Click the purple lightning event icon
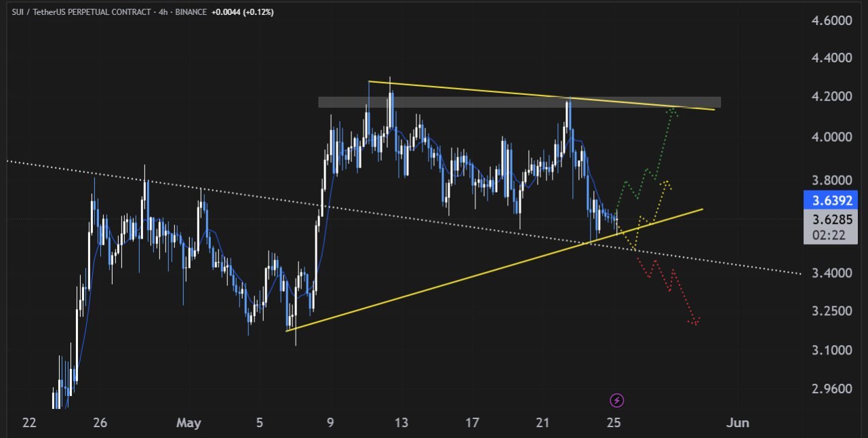Viewport: 868px width, 438px height. [617, 400]
